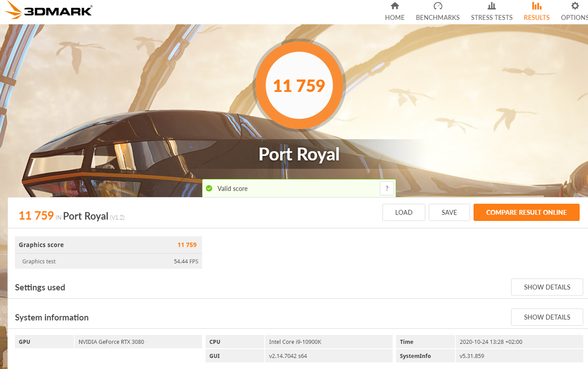Click the LOAD button

tap(403, 212)
